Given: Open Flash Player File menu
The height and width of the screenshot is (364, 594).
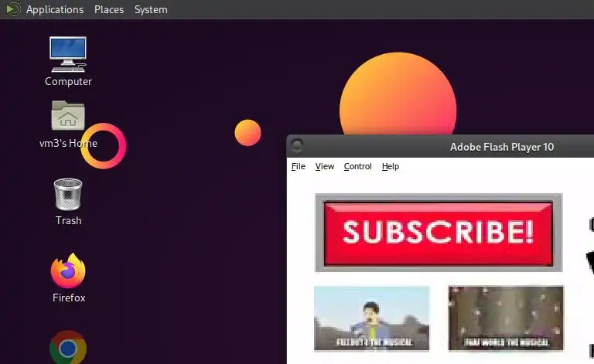Looking at the screenshot, I should tap(298, 166).
